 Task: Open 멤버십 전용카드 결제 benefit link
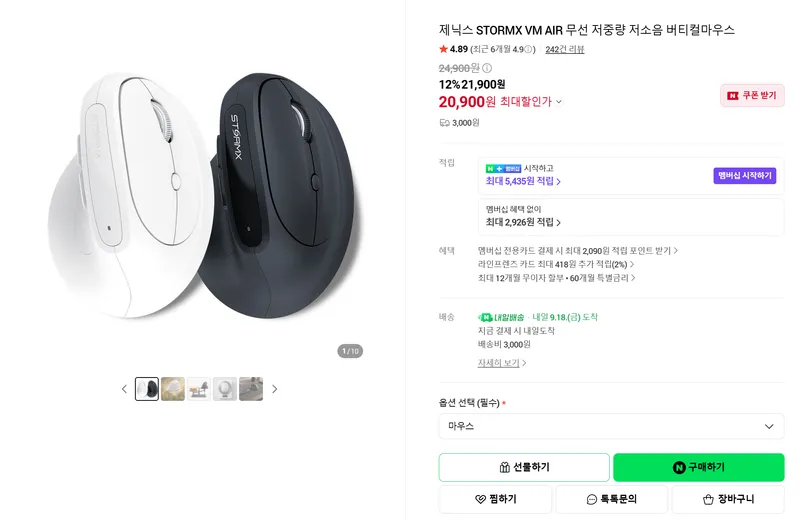pos(578,251)
